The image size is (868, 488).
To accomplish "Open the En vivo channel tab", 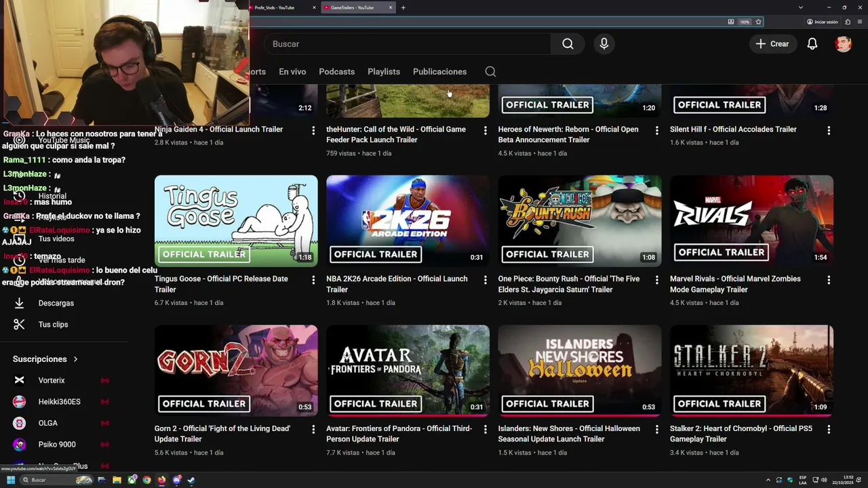I will click(292, 72).
